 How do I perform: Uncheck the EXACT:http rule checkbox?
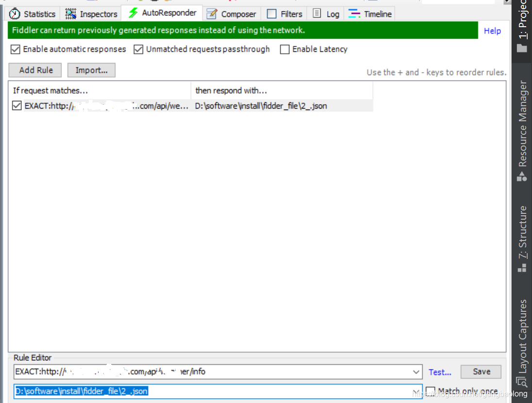tap(17, 106)
